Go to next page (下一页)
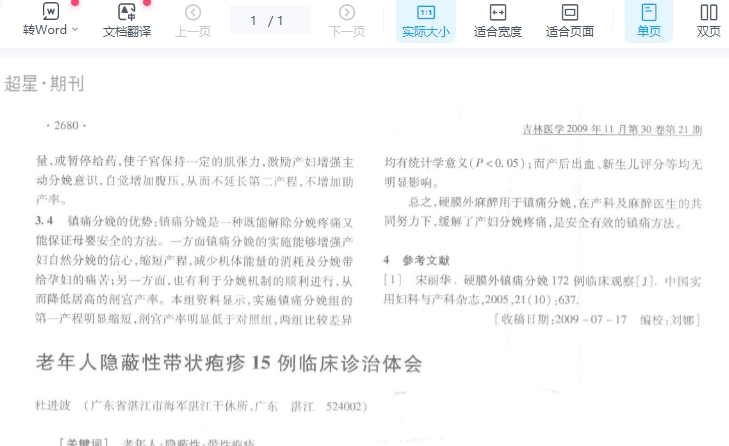729x446 pixels. [x=347, y=20]
